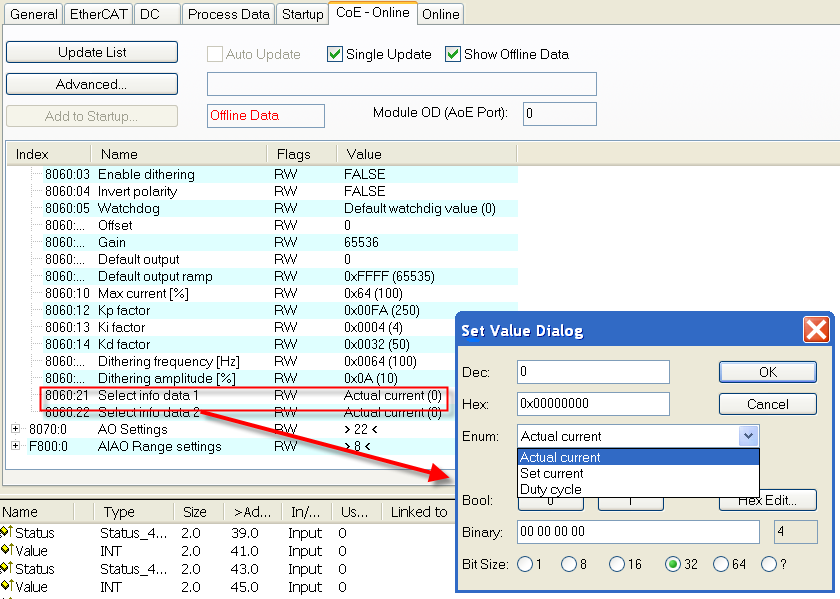Click the Module OD (AoE Port) field
Viewport: 840px width, 599px height.
click(560, 114)
